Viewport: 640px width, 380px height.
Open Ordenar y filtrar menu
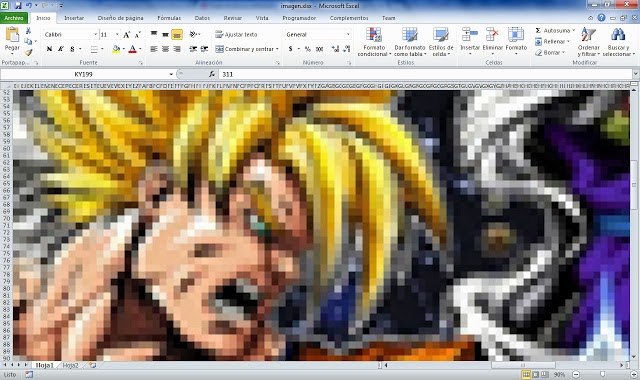pyautogui.click(x=589, y=42)
